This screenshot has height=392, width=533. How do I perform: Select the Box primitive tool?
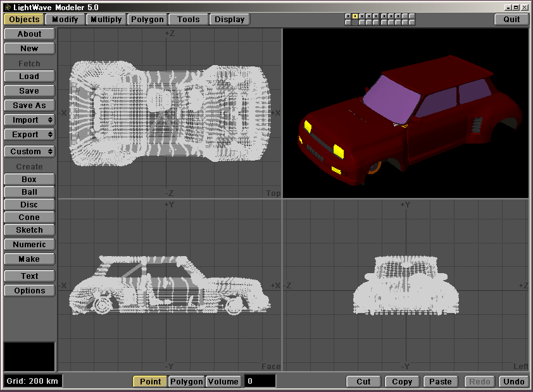pyautogui.click(x=29, y=180)
